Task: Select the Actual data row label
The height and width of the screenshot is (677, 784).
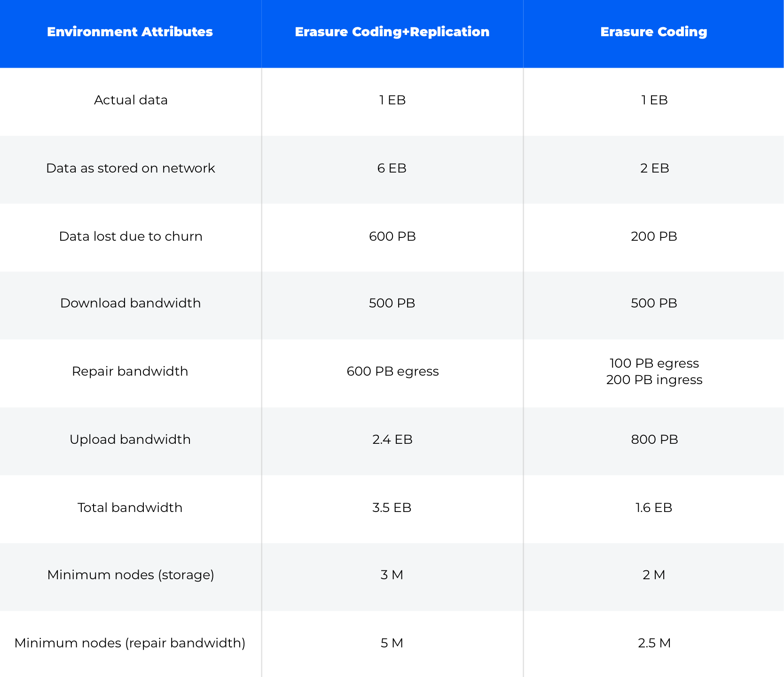Action: pos(131,100)
